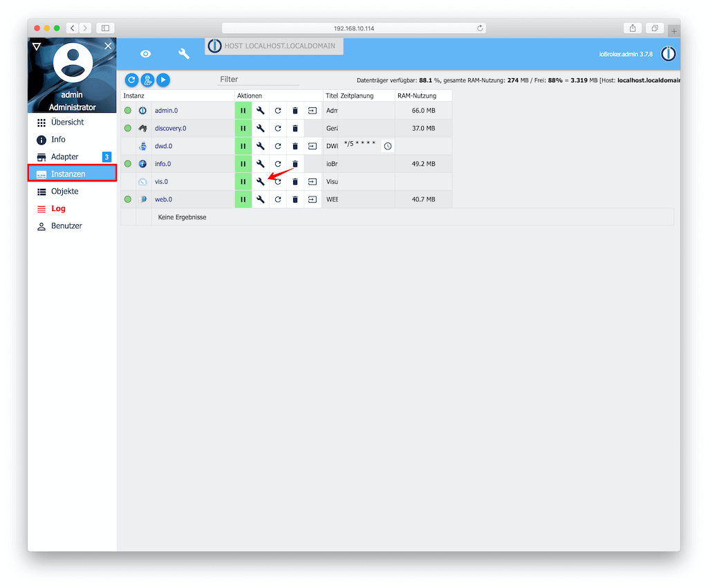Open admin.0 settings wrench

[261, 110]
